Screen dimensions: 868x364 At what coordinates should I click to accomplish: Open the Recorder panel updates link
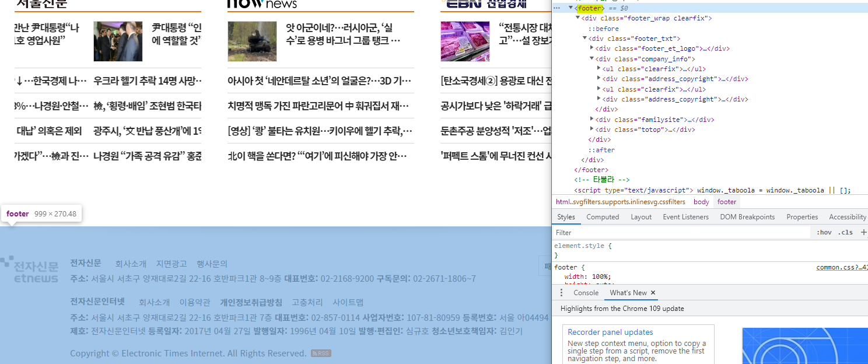tap(610, 332)
